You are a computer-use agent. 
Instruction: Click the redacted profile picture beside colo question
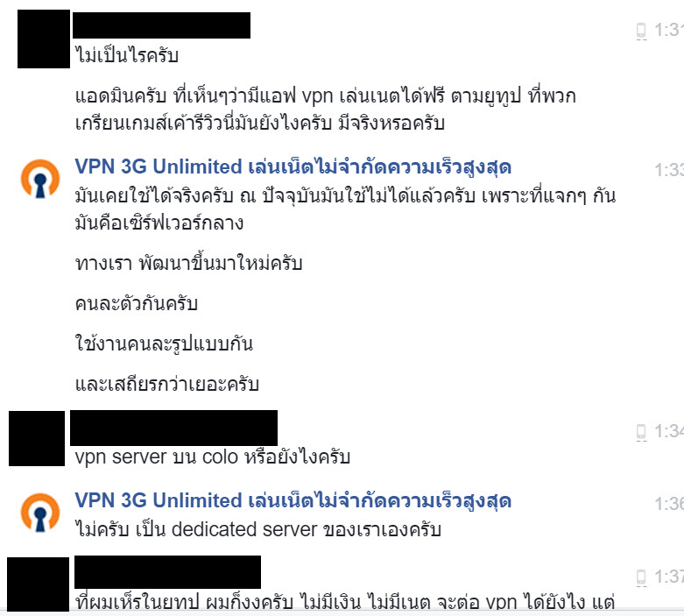pyautogui.click(x=37, y=438)
